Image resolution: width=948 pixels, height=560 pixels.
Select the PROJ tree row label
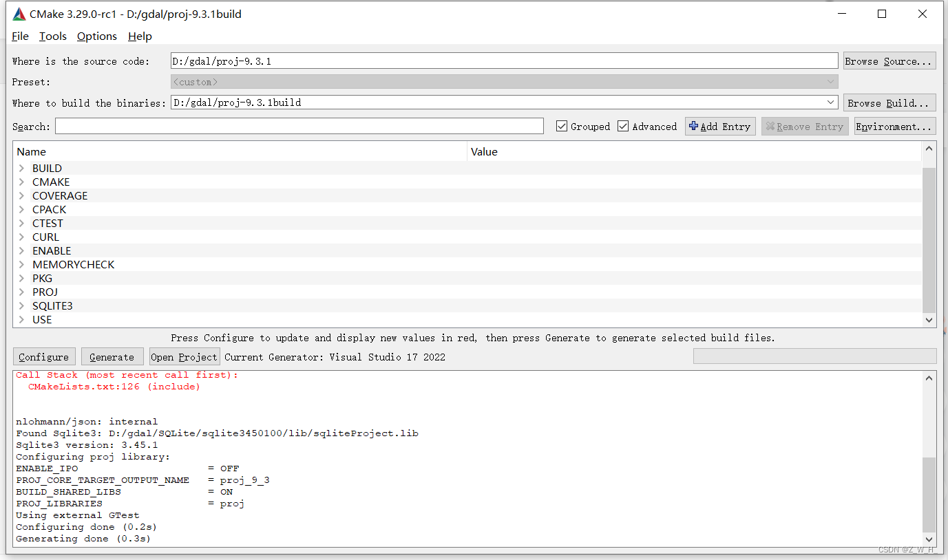click(x=45, y=292)
